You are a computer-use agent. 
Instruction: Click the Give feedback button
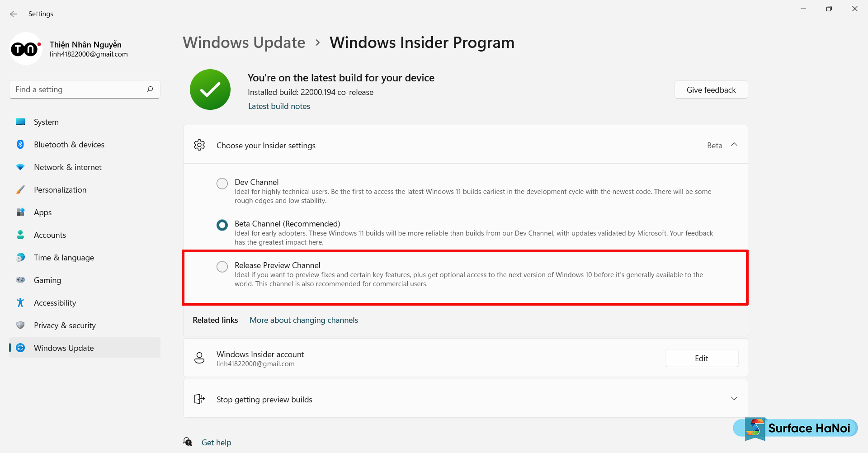pos(711,90)
